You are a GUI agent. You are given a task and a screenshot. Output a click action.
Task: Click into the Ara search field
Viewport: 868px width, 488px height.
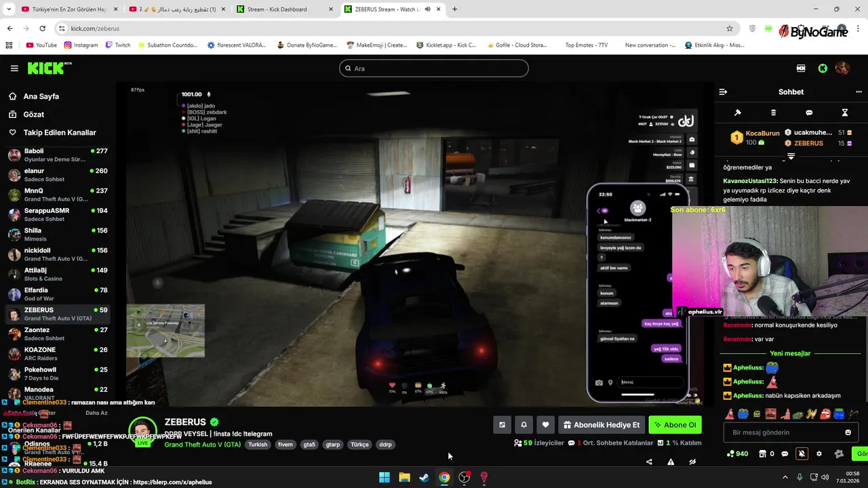tap(434, 68)
